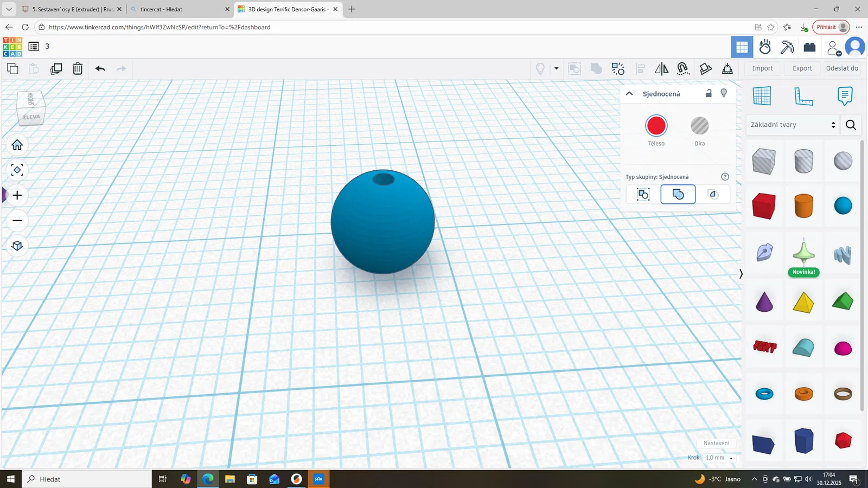The height and width of the screenshot is (488, 868).
Task: Reset to Home view
Action: coord(17,145)
